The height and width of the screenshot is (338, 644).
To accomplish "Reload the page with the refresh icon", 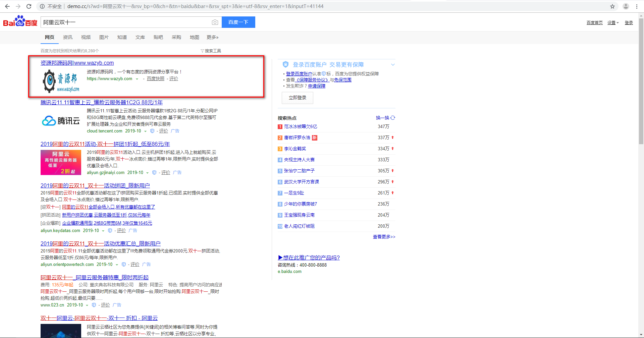I will pos(29,6).
